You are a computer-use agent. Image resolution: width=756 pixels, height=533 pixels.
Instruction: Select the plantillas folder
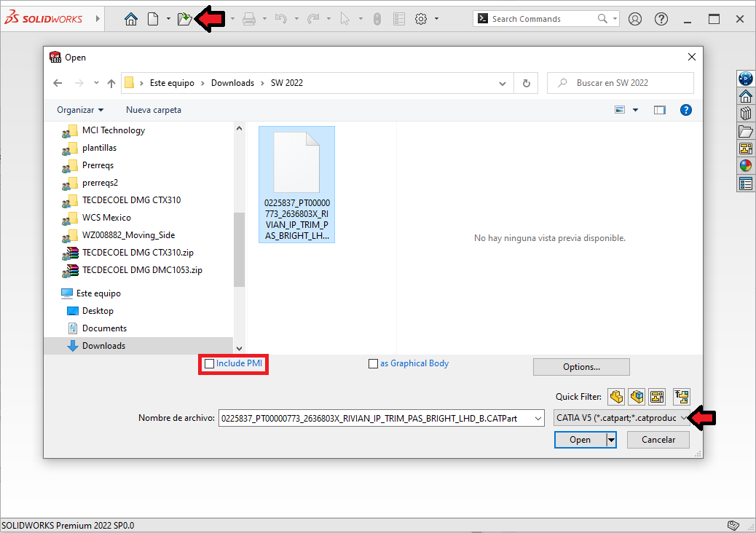[99, 148]
